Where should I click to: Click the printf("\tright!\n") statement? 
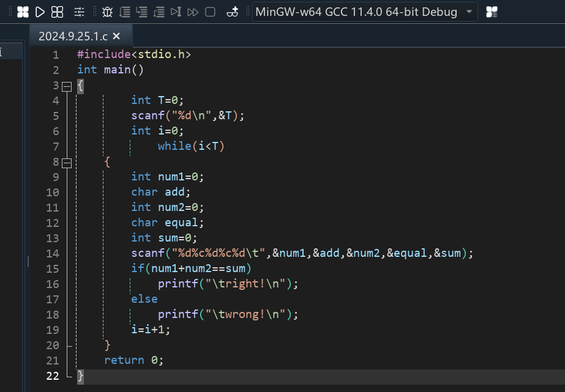click(x=228, y=284)
